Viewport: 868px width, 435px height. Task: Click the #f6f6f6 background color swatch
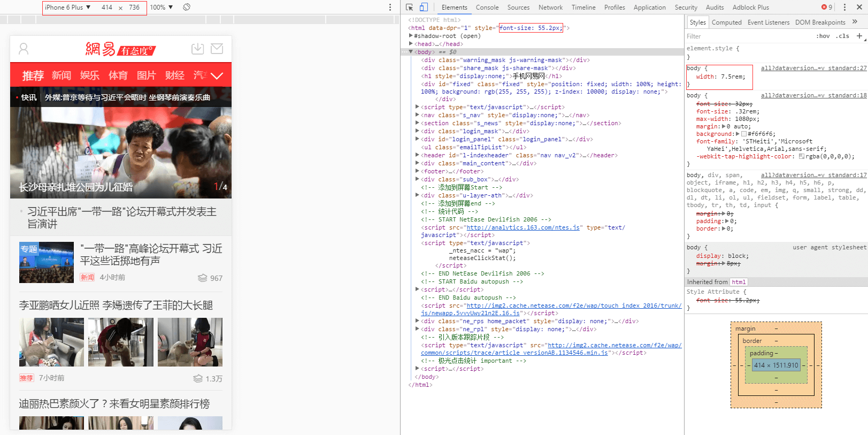click(744, 134)
